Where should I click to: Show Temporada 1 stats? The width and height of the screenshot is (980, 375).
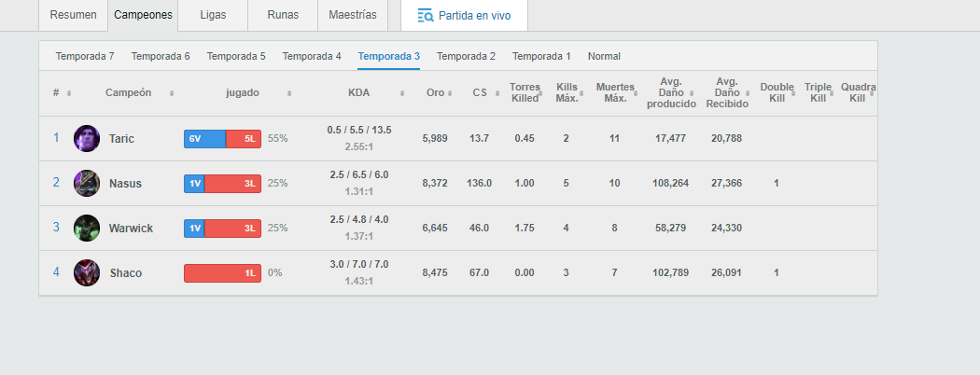[x=542, y=56]
